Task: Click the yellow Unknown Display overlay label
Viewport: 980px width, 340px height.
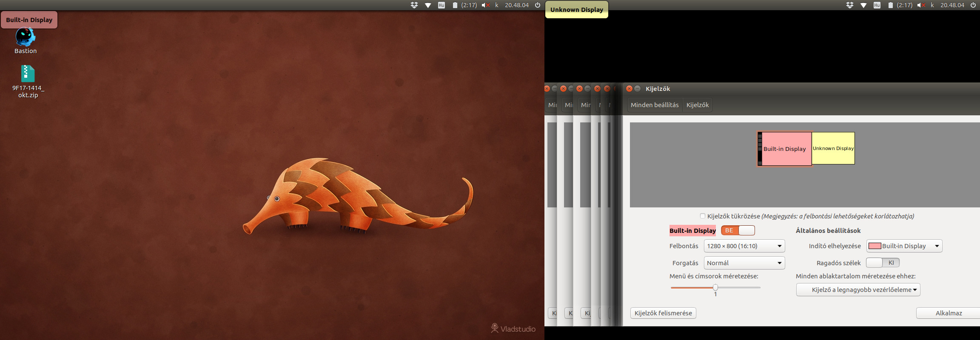Action: 577,9
